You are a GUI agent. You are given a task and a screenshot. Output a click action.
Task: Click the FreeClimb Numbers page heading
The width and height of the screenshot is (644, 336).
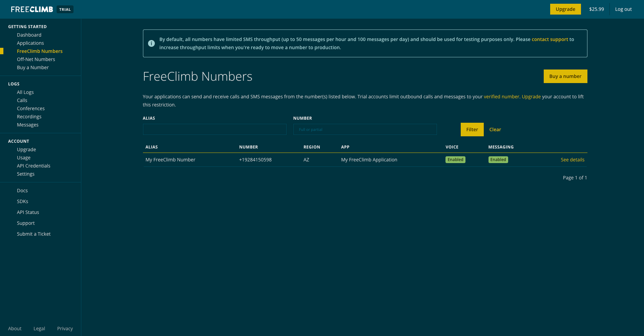click(x=198, y=76)
